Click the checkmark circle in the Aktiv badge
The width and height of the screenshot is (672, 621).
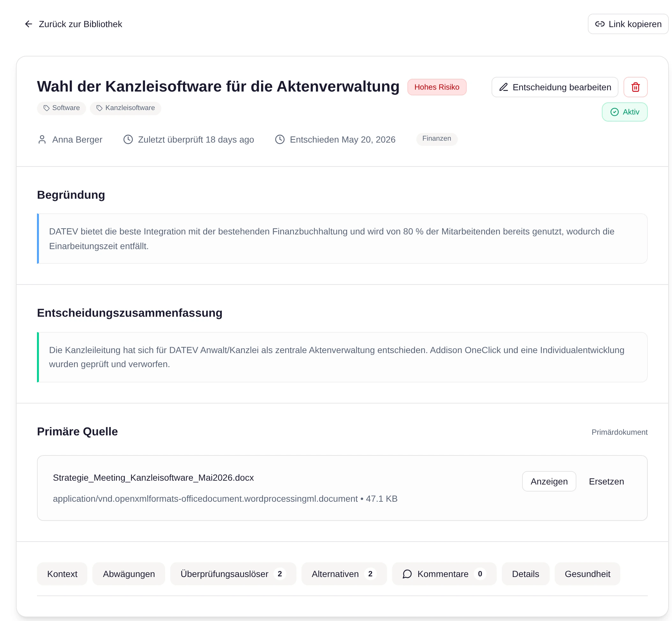614,112
